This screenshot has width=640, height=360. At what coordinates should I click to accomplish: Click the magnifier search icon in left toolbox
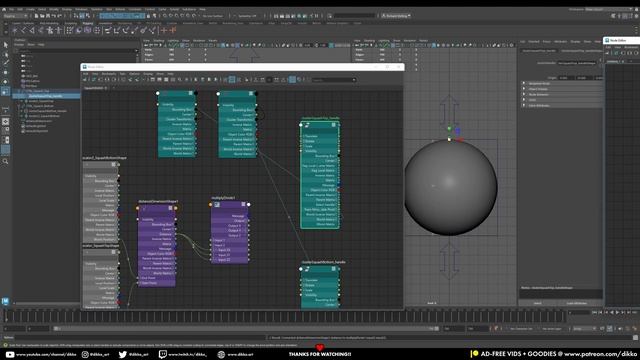pyautogui.click(x=5, y=161)
